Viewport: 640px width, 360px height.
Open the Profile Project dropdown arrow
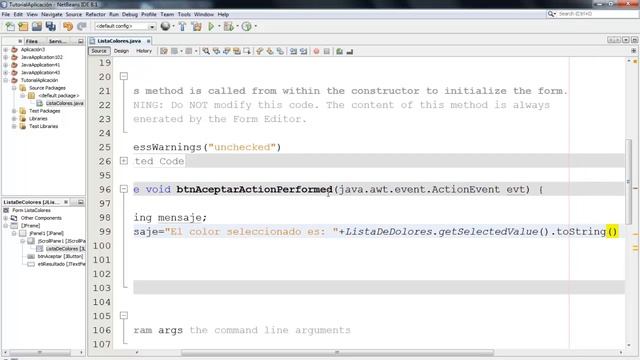(256, 27)
